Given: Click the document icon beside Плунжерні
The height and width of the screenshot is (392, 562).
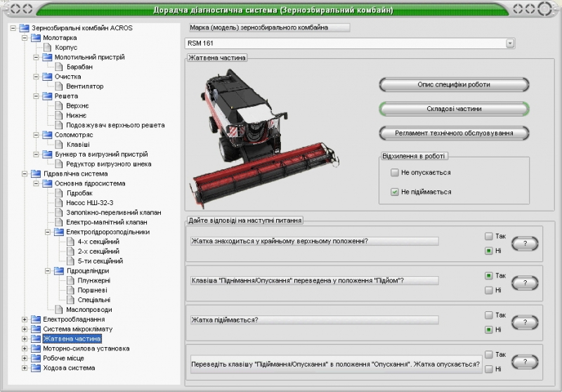Looking at the screenshot, I should click(71, 280).
